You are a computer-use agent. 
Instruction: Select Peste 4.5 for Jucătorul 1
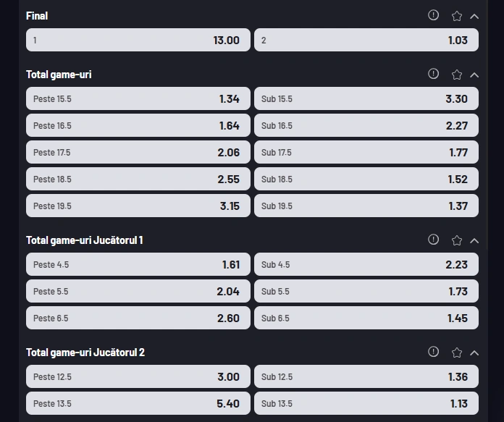pos(138,264)
